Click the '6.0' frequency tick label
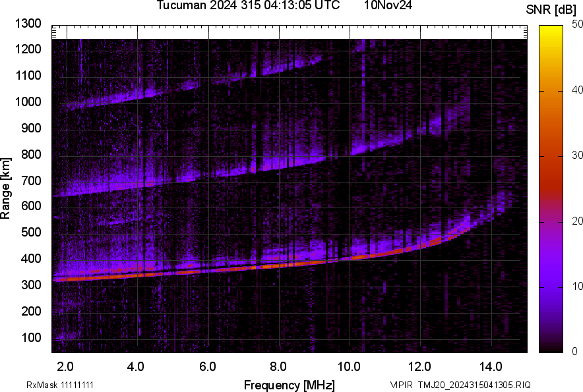The width and height of the screenshot is (583, 392). pos(208,367)
